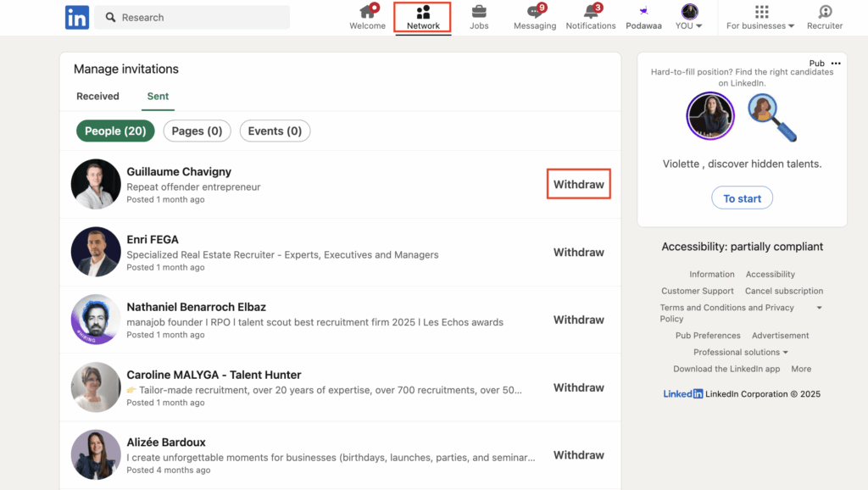Click 'Specialized Real Estate Recruiter' headline
The width and height of the screenshot is (868, 490).
pos(282,254)
